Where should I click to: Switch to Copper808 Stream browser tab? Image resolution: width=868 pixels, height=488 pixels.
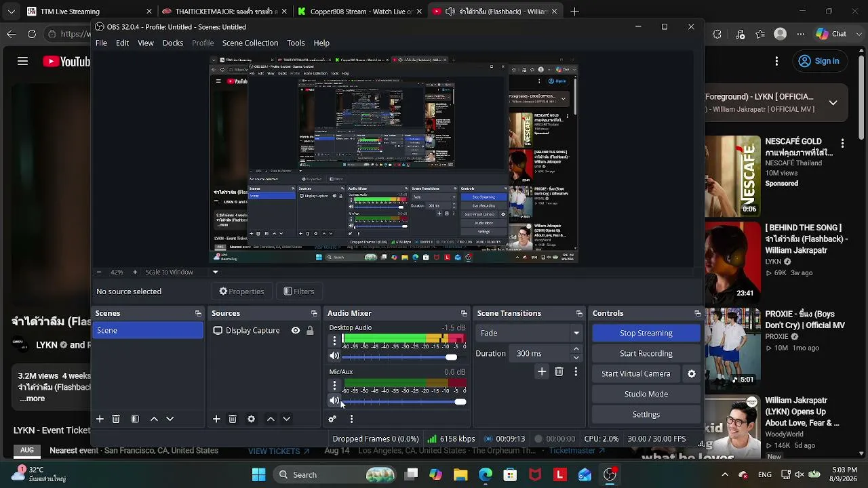pos(361,12)
